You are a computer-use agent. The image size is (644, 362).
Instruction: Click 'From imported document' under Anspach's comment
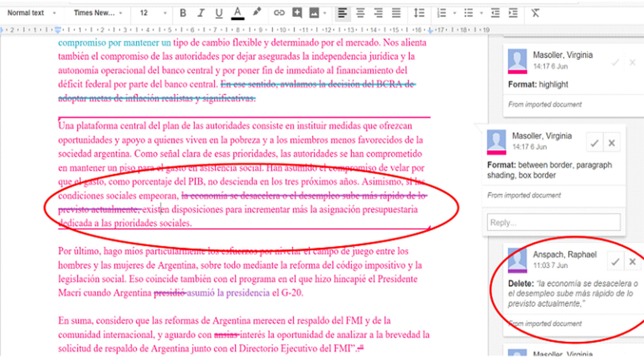point(545,324)
